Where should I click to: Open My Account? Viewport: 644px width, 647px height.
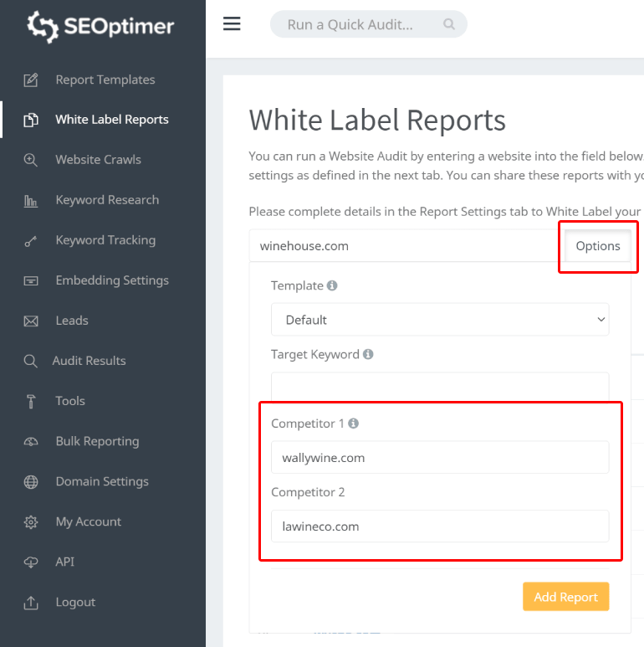coord(89,522)
